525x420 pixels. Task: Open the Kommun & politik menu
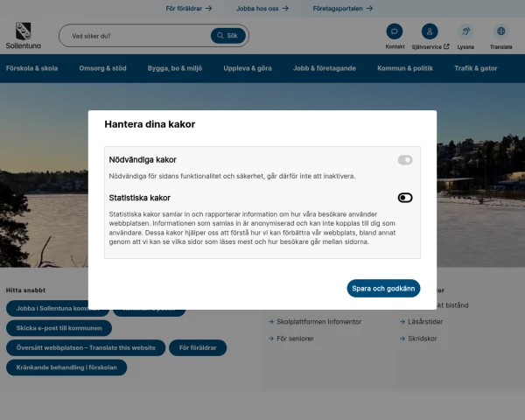coord(405,68)
